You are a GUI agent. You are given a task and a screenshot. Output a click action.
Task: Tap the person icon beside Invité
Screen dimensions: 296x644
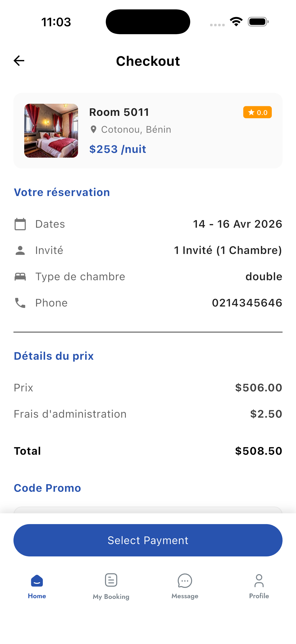pos(20,250)
